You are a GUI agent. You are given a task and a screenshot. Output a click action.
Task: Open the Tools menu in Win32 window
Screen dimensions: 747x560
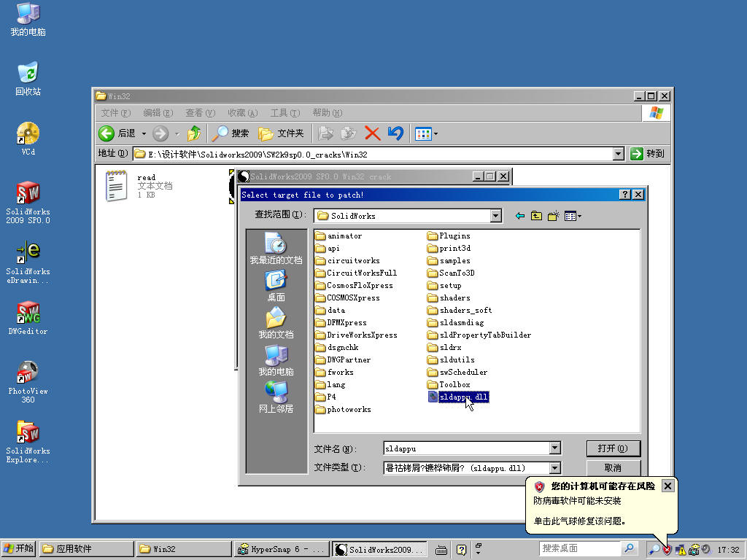click(x=285, y=113)
